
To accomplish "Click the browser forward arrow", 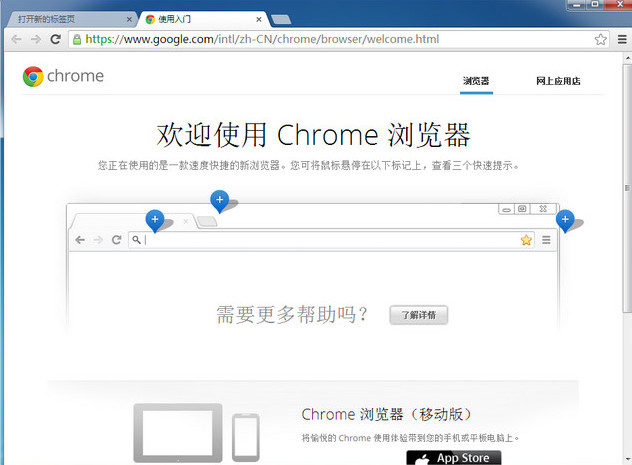I will coord(36,39).
